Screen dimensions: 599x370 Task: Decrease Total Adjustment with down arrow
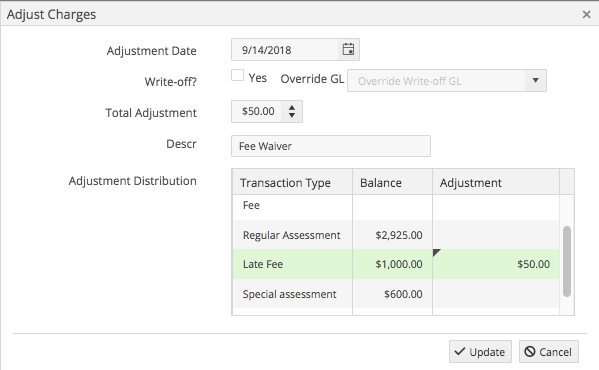point(292,115)
